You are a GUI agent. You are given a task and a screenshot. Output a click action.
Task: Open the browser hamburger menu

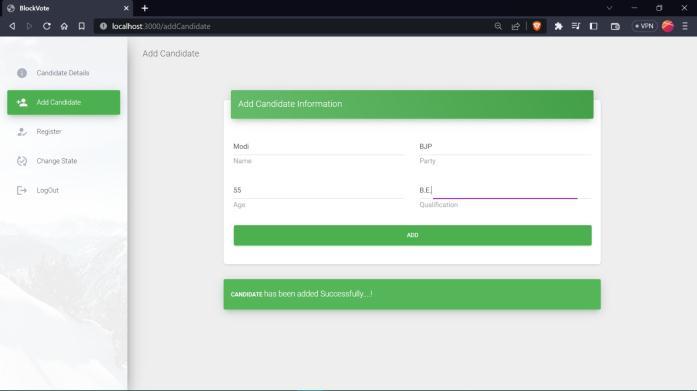(x=685, y=26)
